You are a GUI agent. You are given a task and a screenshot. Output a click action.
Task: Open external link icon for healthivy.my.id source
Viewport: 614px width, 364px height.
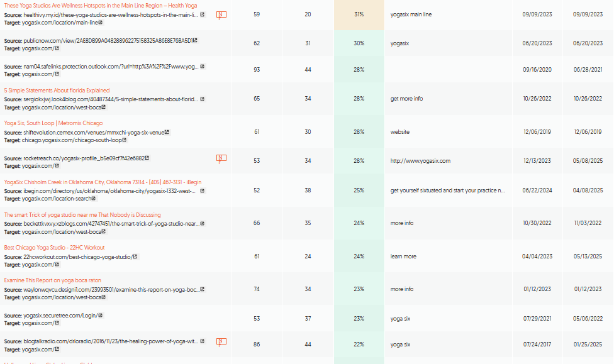coord(203,14)
